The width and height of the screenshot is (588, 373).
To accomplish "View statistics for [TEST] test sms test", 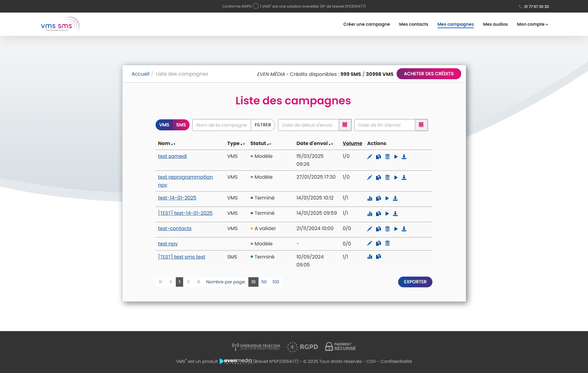I will pos(370,257).
